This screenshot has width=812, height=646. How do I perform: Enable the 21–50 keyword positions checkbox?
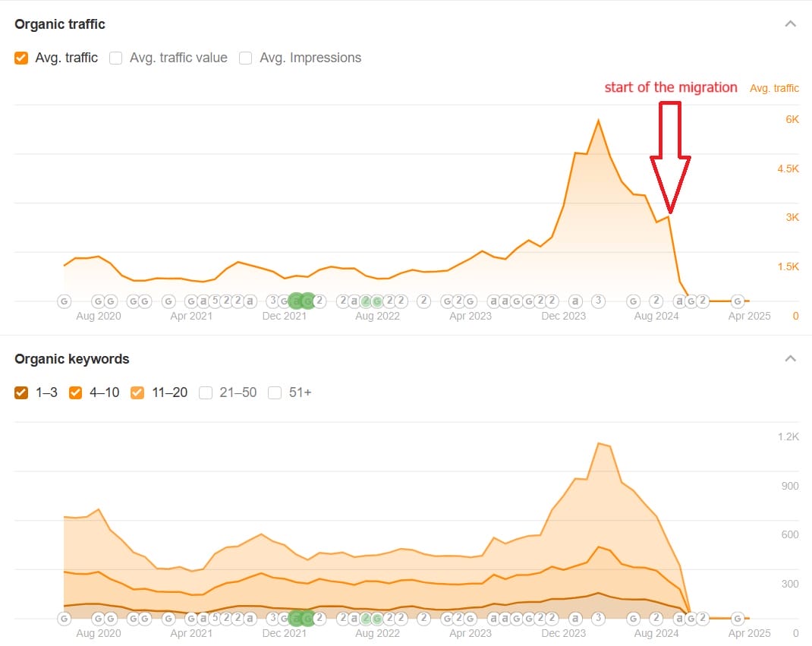pos(206,392)
